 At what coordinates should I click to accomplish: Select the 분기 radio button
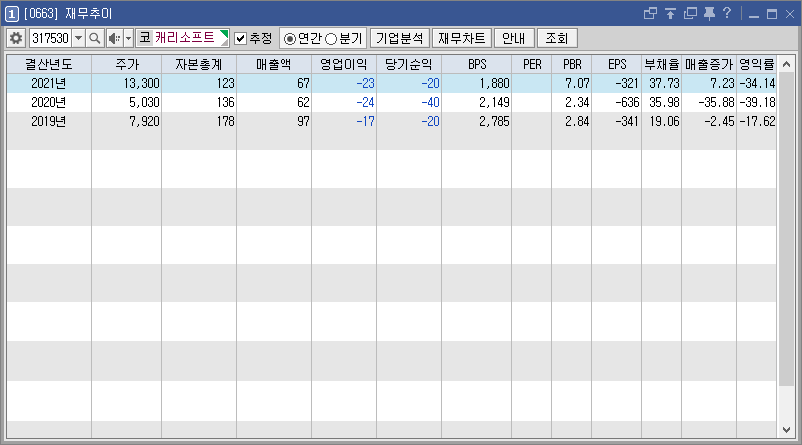(331, 39)
